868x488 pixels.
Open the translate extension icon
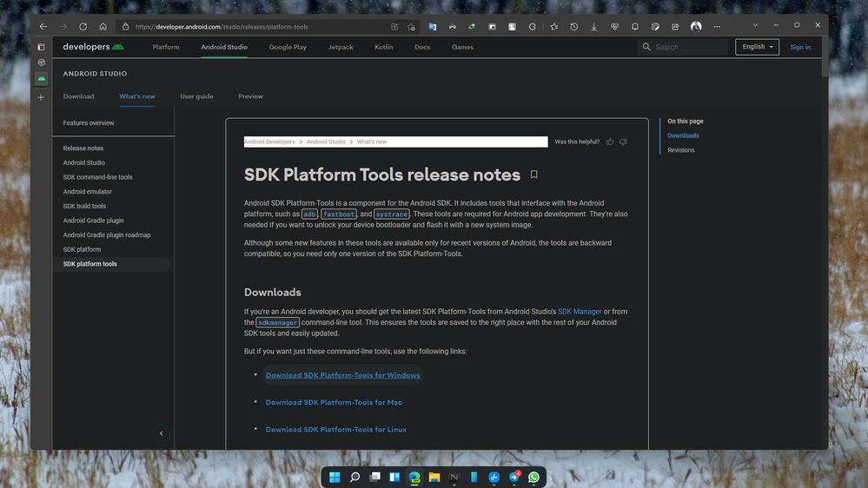tap(433, 27)
